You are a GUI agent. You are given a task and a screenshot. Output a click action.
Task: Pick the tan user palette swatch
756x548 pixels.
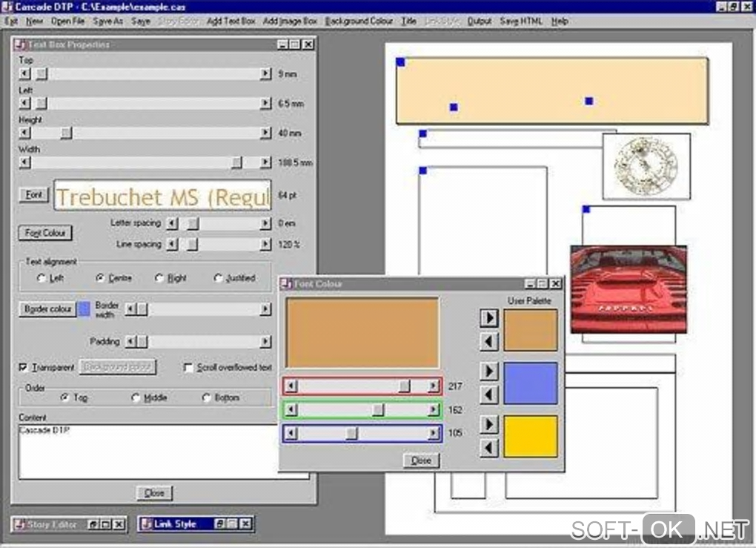[x=531, y=330]
